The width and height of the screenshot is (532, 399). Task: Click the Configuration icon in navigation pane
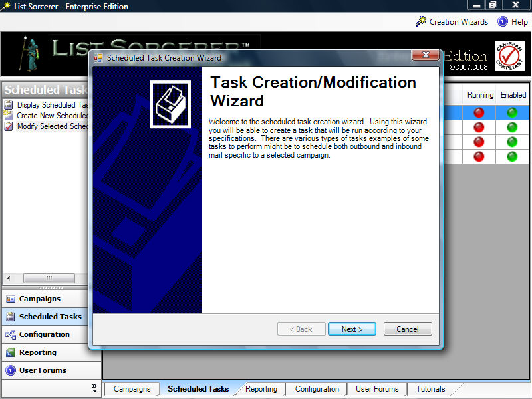10,334
